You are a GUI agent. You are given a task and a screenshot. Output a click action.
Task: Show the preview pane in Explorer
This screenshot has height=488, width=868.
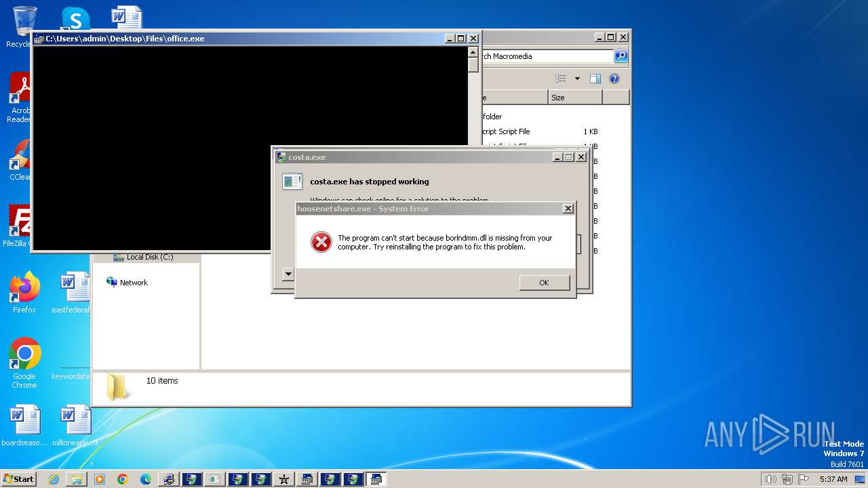pos(595,79)
